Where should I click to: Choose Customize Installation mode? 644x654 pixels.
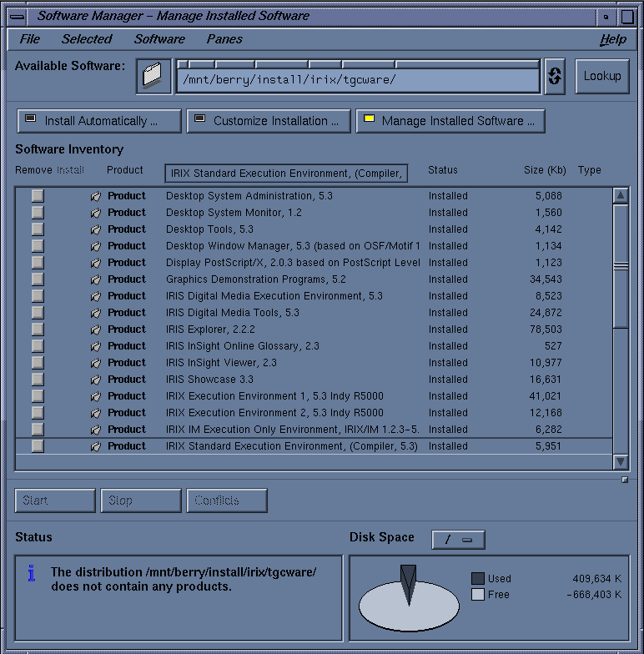(x=269, y=121)
